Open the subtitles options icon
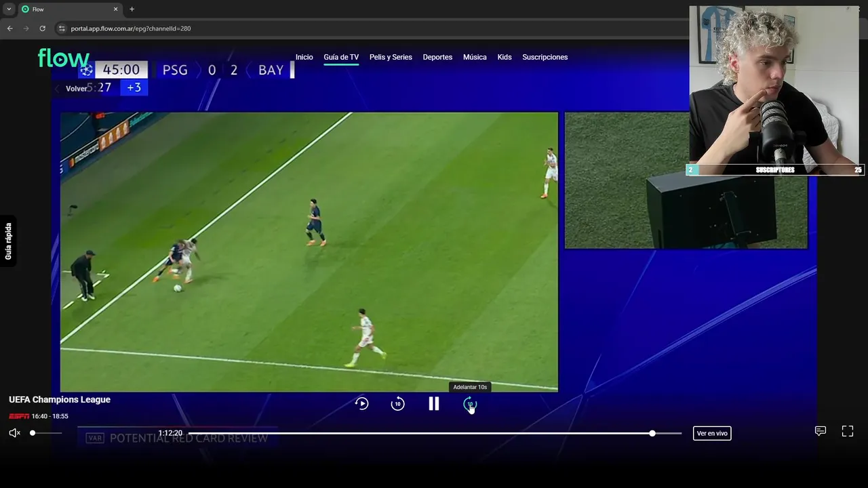This screenshot has height=488, width=868. [x=820, y=431]
